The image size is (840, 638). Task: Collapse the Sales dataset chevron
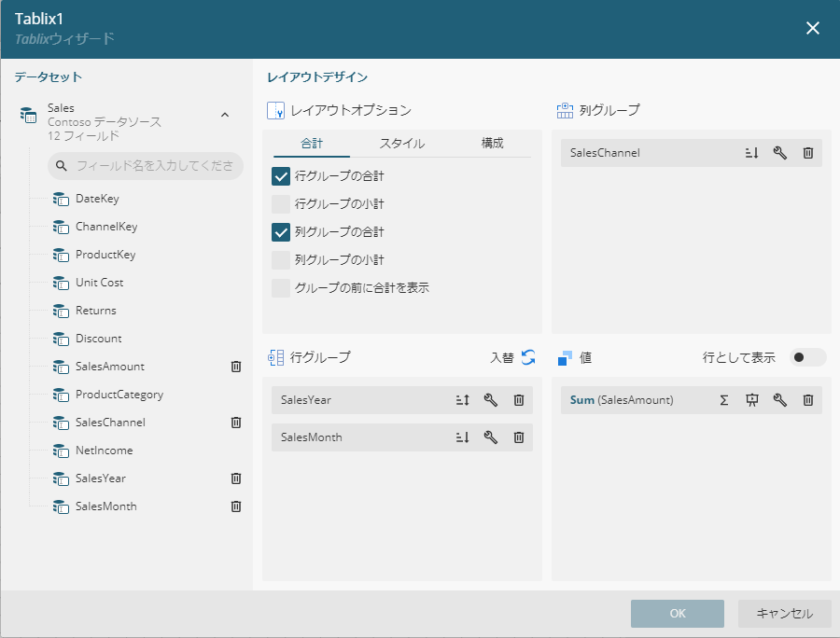click(x=224, y=115)
